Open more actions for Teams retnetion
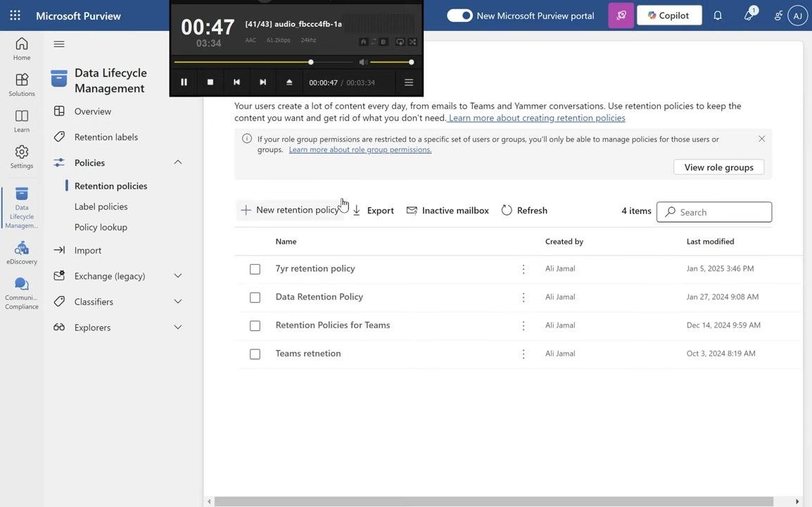Image resolution: width=812 pixels, height=507 pixels. (524, 354)
